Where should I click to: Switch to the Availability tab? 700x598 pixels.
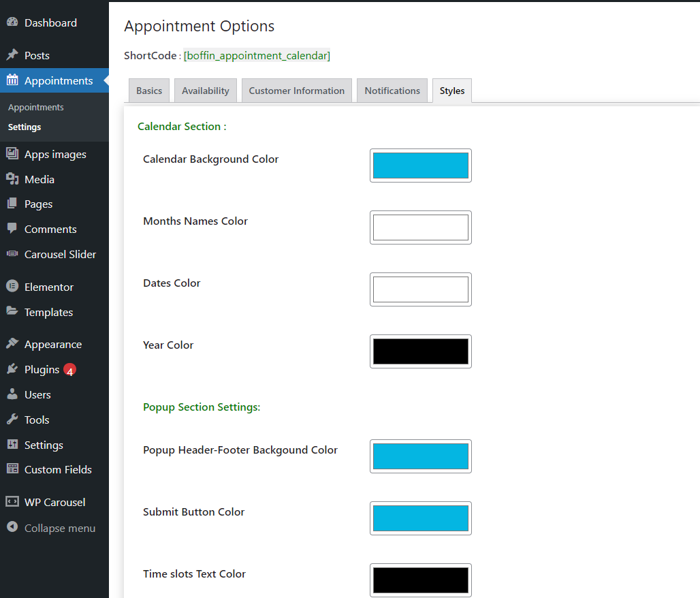point(206,91)
